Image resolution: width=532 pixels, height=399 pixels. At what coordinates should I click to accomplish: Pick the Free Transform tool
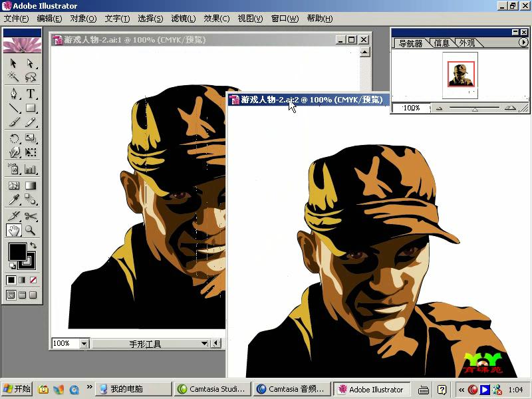pyautogui.click(x=30, y=152)
